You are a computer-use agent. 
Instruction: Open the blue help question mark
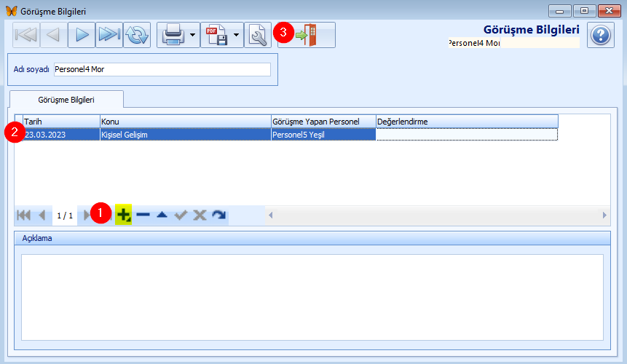600,35
